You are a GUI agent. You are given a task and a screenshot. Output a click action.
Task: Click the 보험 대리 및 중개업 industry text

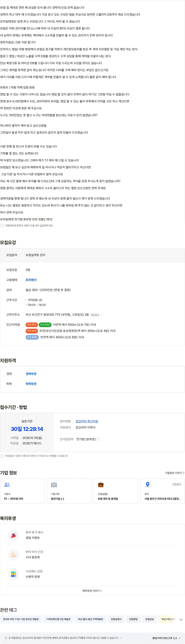108,499
